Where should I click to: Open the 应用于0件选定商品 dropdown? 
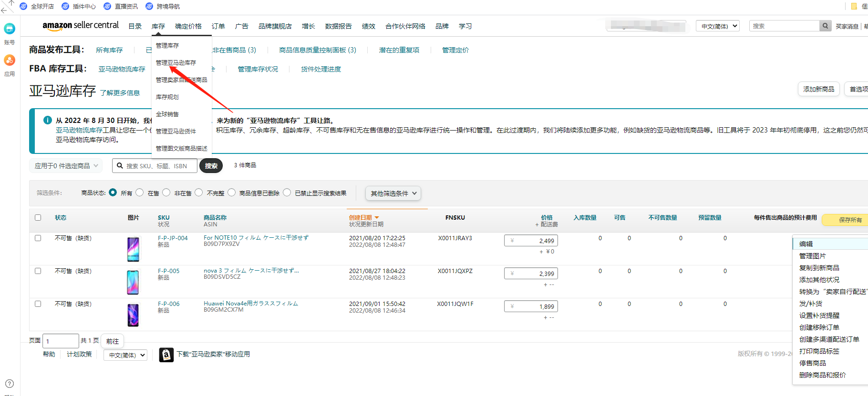pyautogui.click(x=66, y=166)
